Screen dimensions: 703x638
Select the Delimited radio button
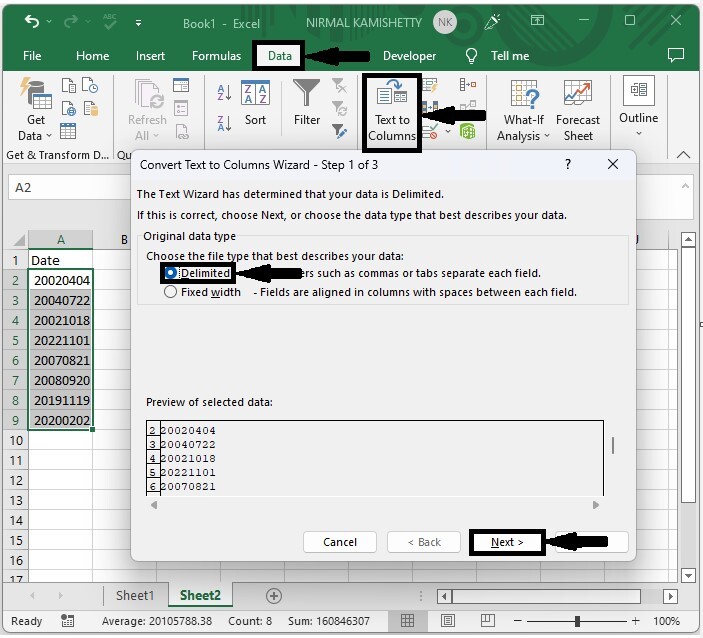[170, 273]
